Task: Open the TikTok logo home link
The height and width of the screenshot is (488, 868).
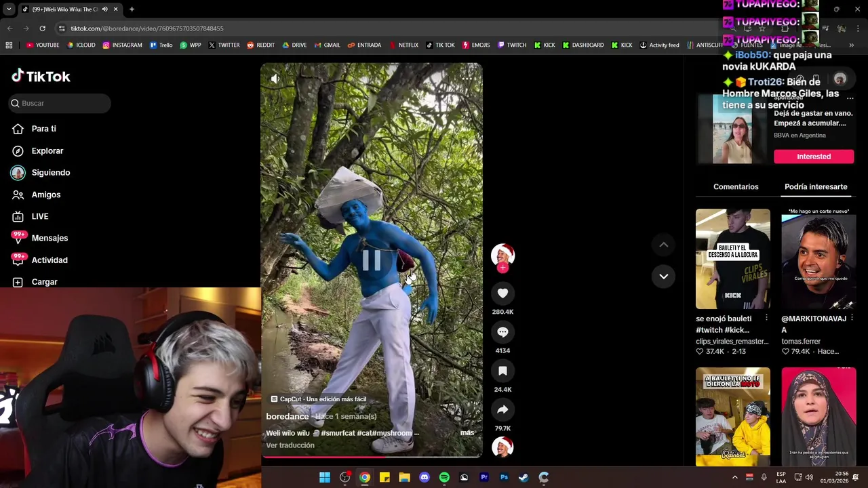Action: (x=41, y=76)
